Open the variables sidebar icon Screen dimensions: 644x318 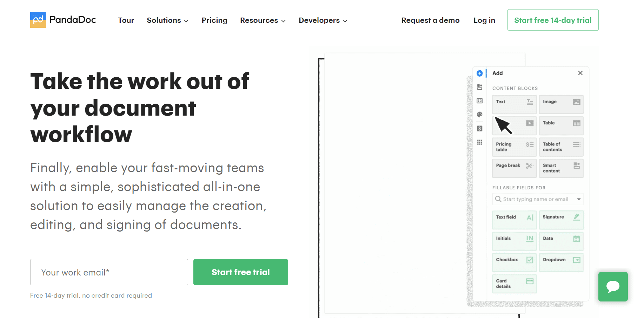479,101
